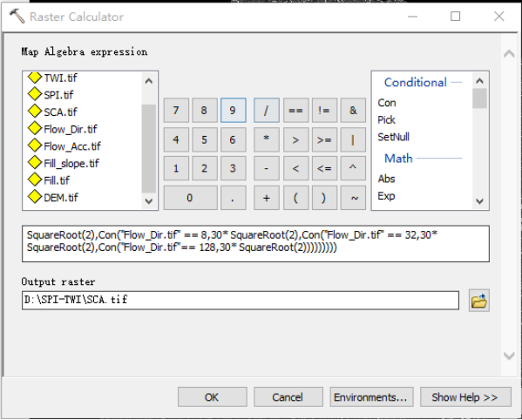Click the Raster Calculator hammer icon
522x420 pixels.
pyautogui.click(x=17, y=16)
